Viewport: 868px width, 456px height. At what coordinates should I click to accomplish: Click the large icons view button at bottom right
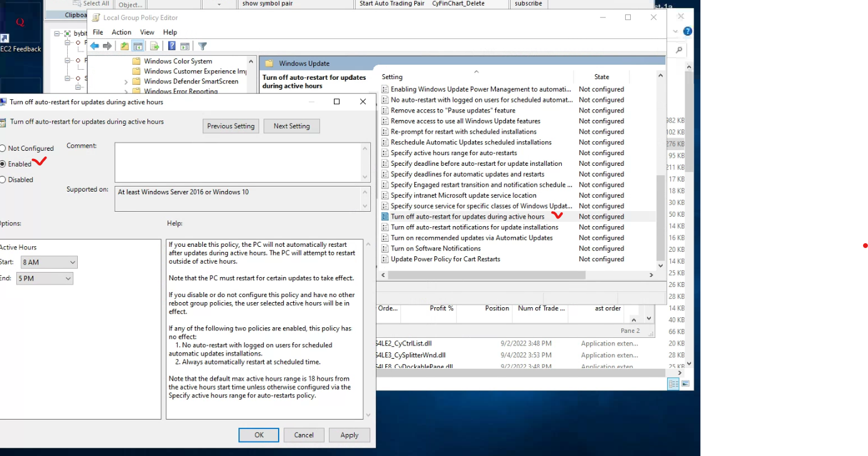(x=685, y=384)
